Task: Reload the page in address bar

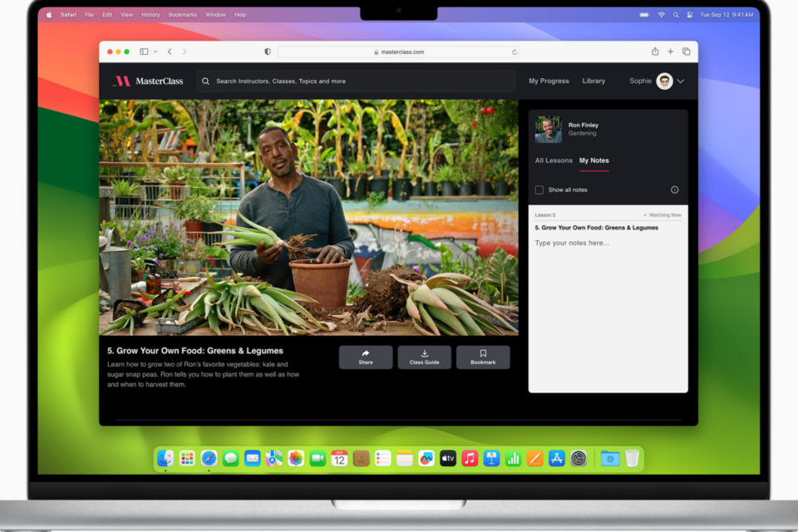Action: pyautogui.click(x=515, y=52)
